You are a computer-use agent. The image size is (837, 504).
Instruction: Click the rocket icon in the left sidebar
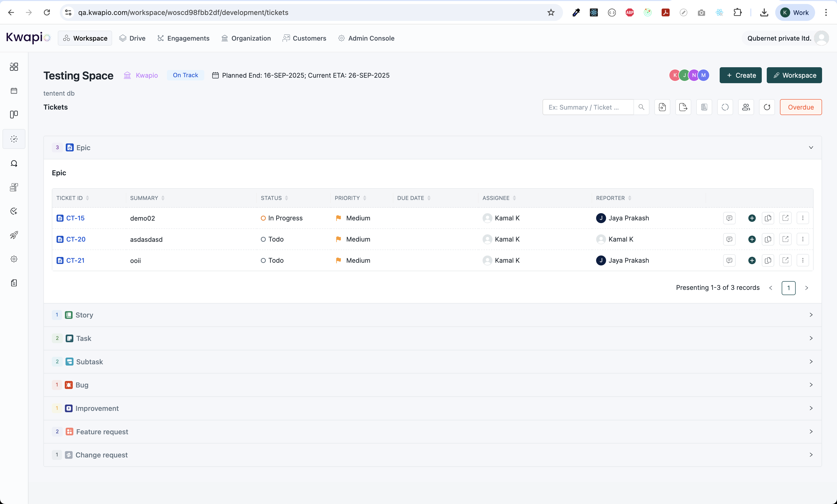click(14, 235)
